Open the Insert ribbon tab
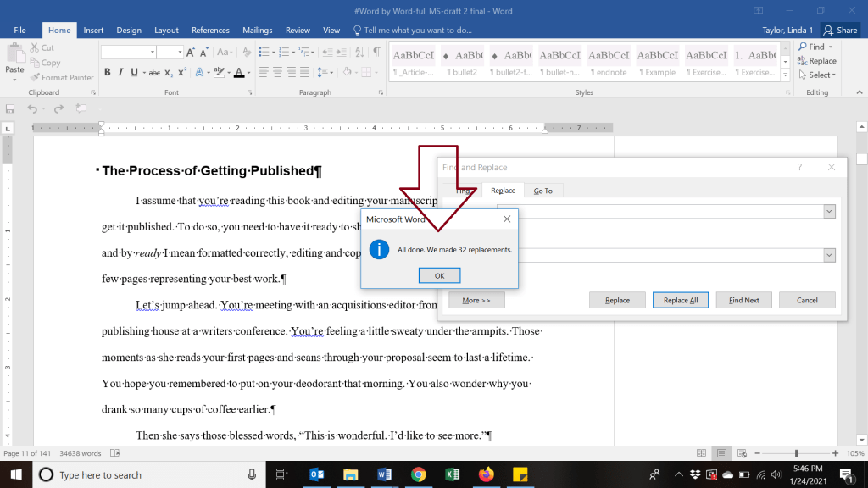The image size is (868, 488). [x=93, y=30]
